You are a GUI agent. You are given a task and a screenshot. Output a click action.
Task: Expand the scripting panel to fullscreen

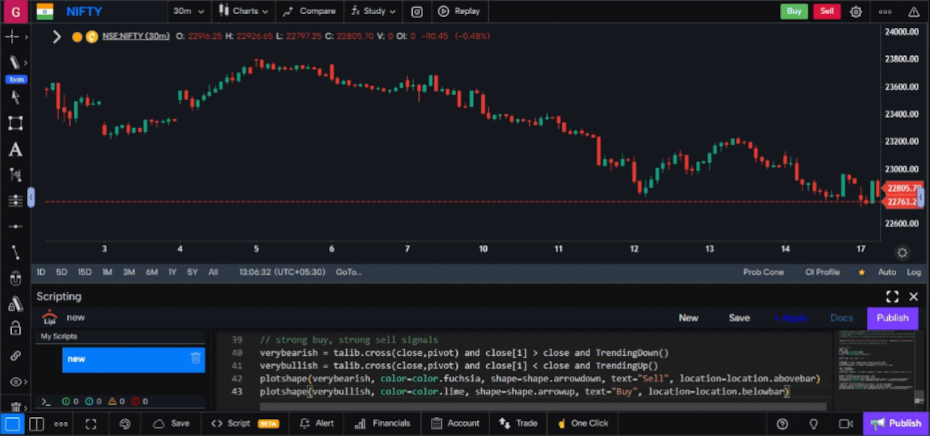(x=892, y=297)
